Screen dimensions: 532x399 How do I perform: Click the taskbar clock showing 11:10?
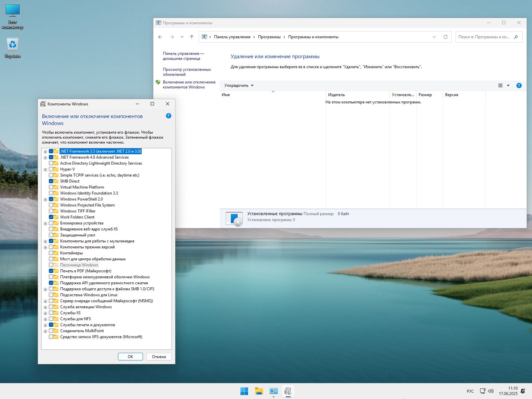coord(508,391)
